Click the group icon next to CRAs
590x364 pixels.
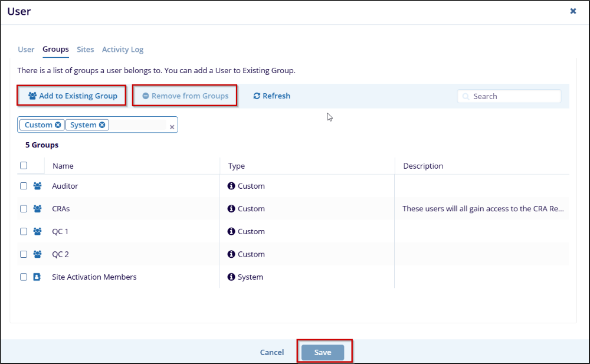tap(38, 209)
